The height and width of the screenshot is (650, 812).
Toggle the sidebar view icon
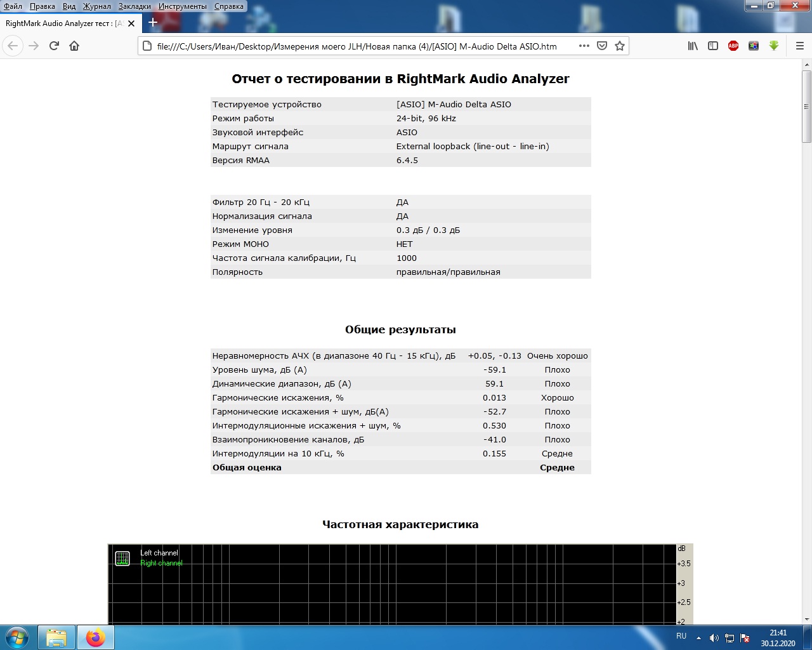click(x=713, y=46)
